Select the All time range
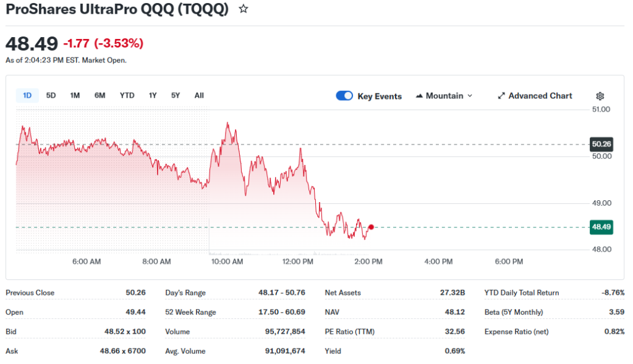 click(x=199, y=95)
